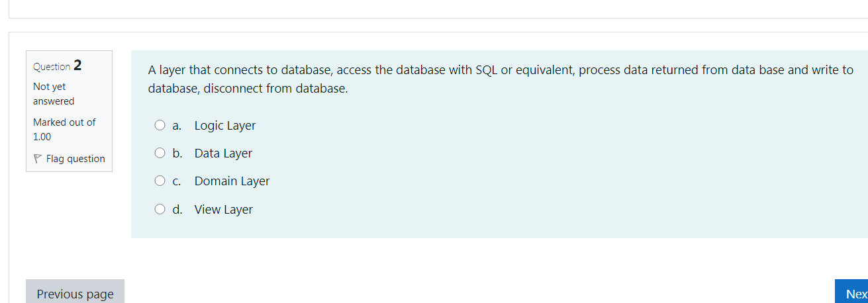Screen dimensions: 868x303
Task: Click the 'Not yet answered' status text
Action: tap(54, 94)
